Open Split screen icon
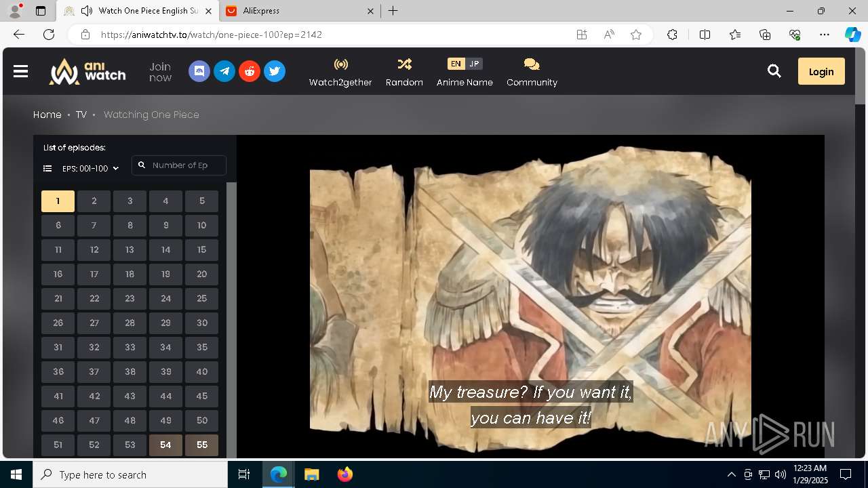This screenshot has width=868, height=488. [x=705, y=35]
